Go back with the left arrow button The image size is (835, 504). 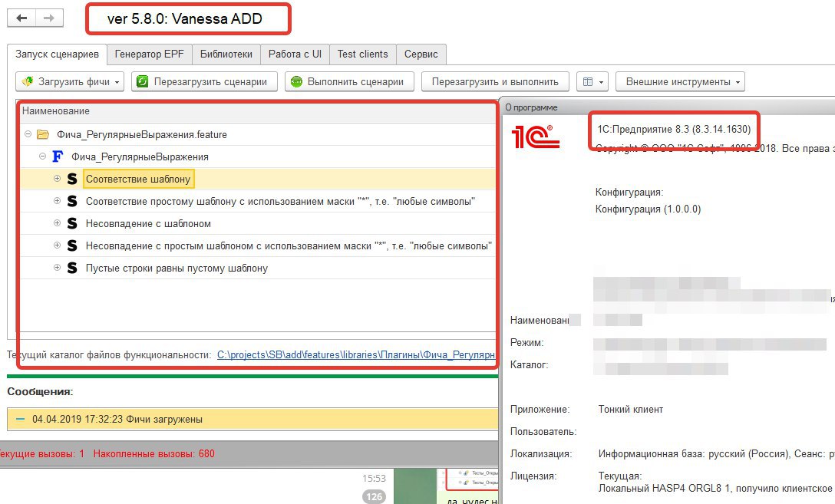coord(21,18)
